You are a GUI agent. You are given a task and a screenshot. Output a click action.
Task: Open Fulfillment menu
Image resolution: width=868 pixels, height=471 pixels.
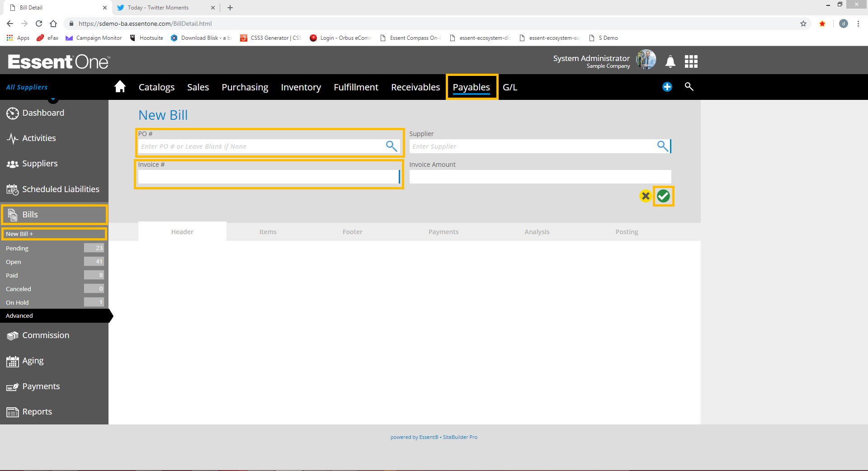point(356,87)
